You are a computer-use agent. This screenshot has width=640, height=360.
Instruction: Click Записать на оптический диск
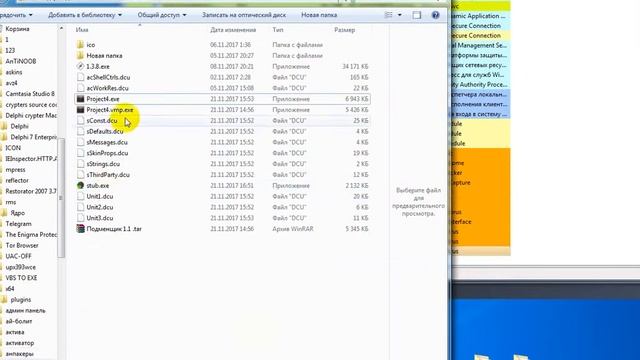[x=244, y=15]
